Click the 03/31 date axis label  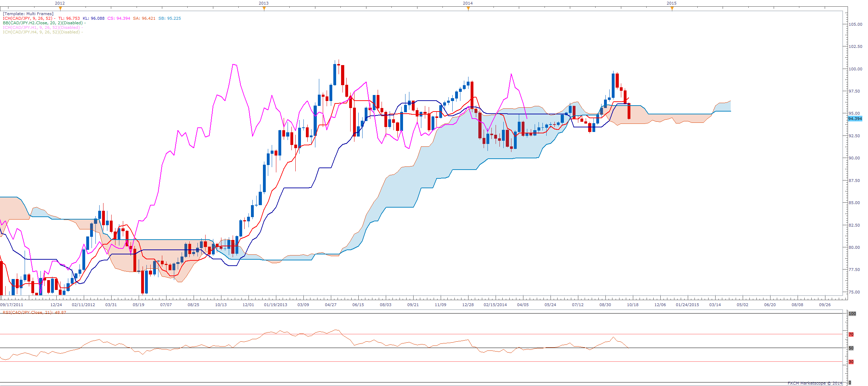click(111, 305)
